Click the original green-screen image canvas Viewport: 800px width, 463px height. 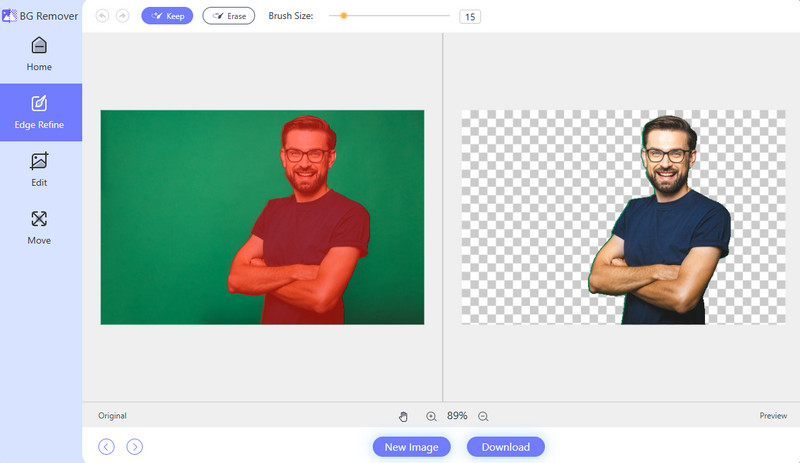[x=262, y=217]
